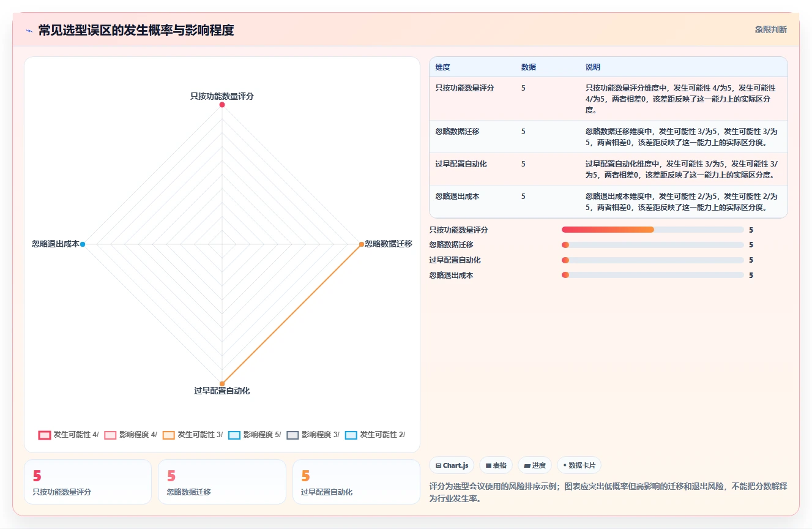This screenshot has height=529, width=812.
Task: Click the red radar point at 只按功能数量评分
Action: [222, 105]
